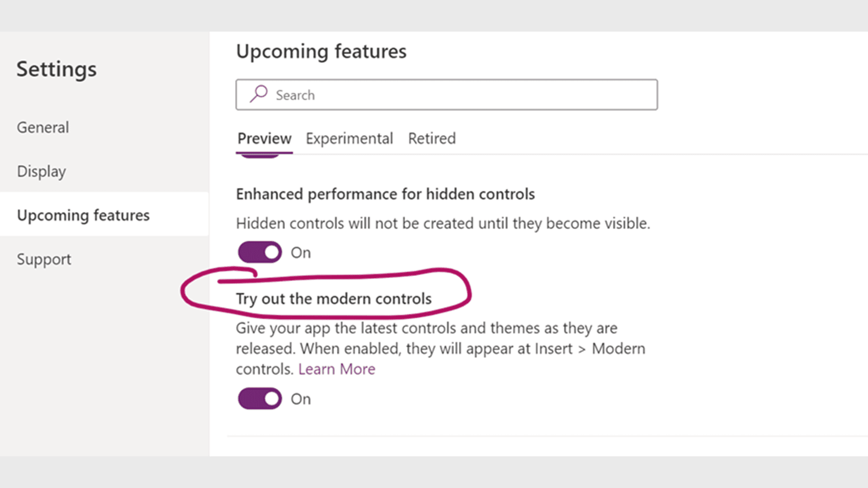Select the Preview tab
The height and width of the screenshot is (488, 868).
(264, 138)
